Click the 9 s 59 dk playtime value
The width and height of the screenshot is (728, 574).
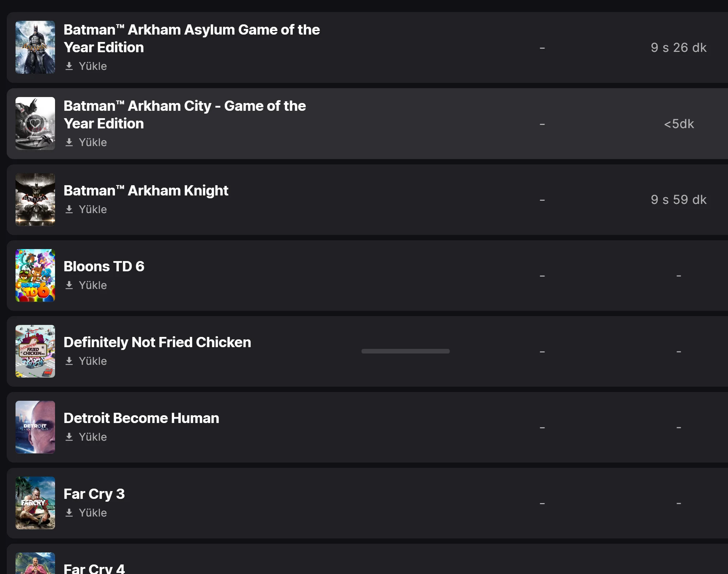coord(678,200)
